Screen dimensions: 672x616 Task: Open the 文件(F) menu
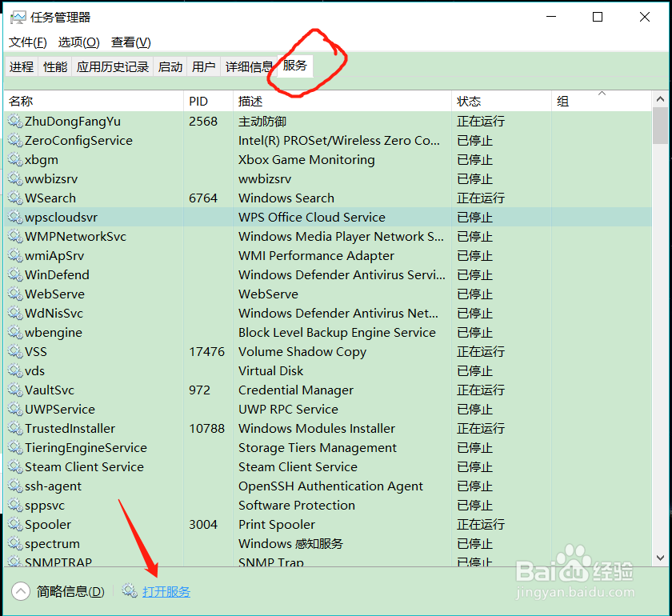coord(28,42)
